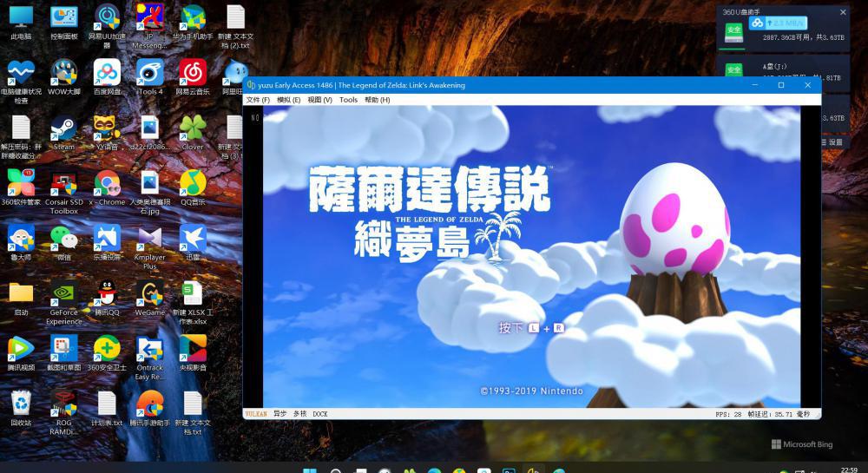This screenshot has width=868, height=473.
Task: Select the 迅雷 desktop icon
Action: [193, 243]
